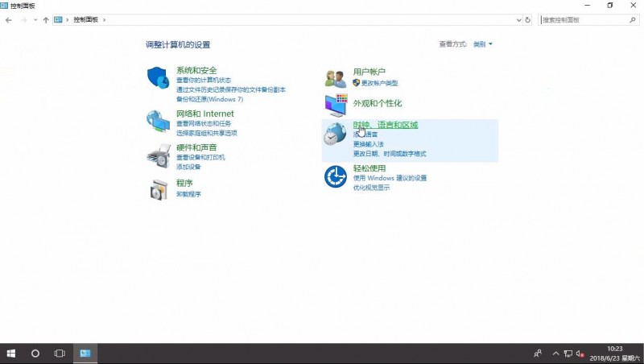Open the Windows Start menu

tap(11, 354)
